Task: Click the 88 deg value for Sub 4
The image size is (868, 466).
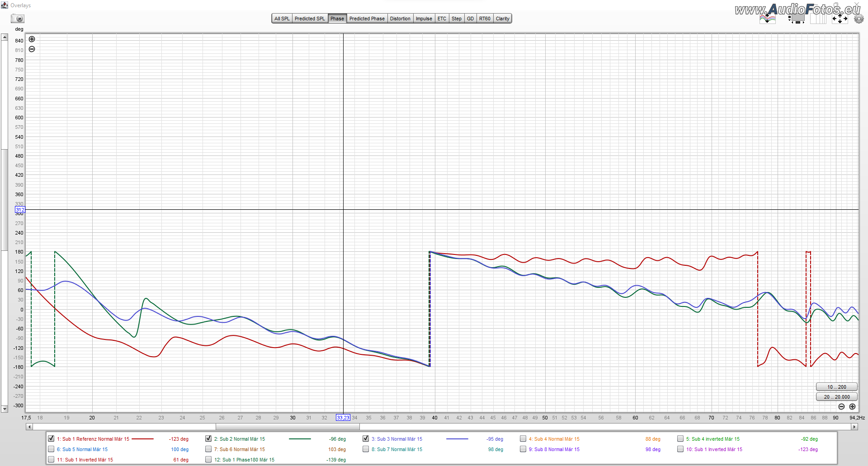Action: click(653, 439)
